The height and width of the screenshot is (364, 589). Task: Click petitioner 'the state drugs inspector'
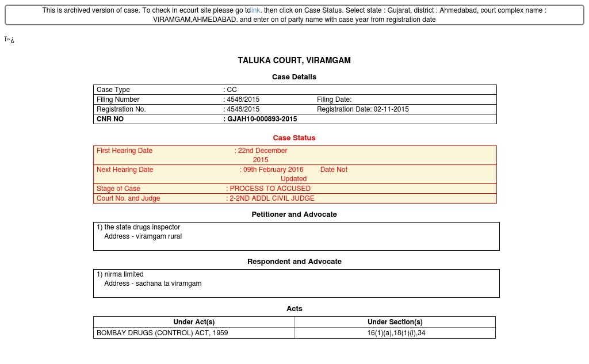click(141, 227)
